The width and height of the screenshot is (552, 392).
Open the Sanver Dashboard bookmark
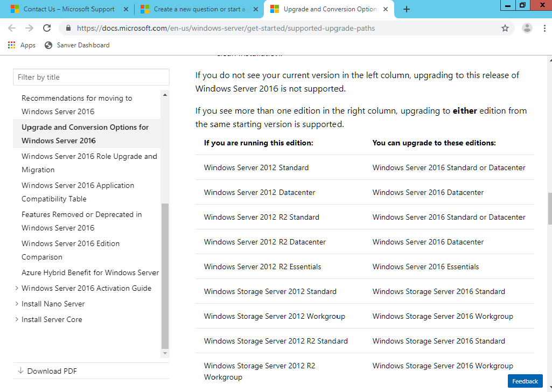[x=77, y=45]
